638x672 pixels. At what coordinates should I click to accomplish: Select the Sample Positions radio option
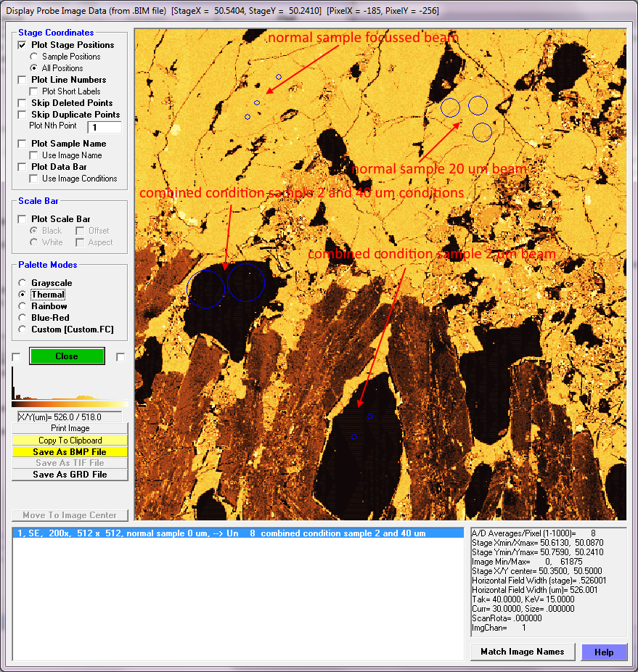(33, 57)
